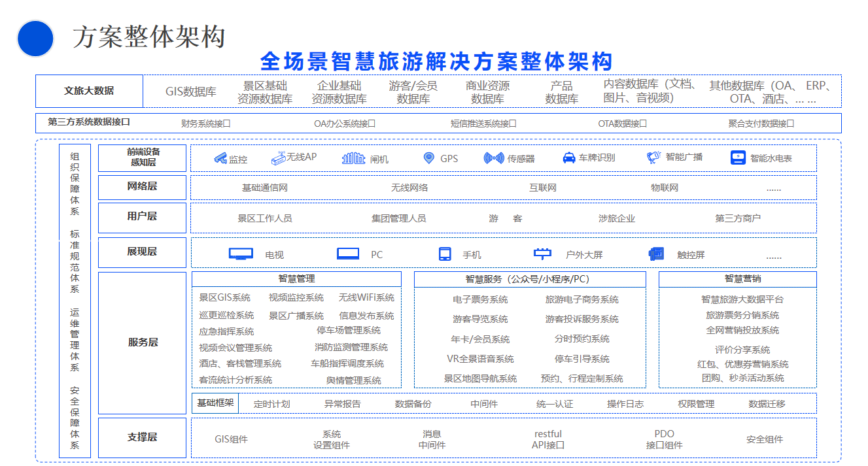
Task: Click 第三方商户 in user layer
Action: tap(738, 218)
